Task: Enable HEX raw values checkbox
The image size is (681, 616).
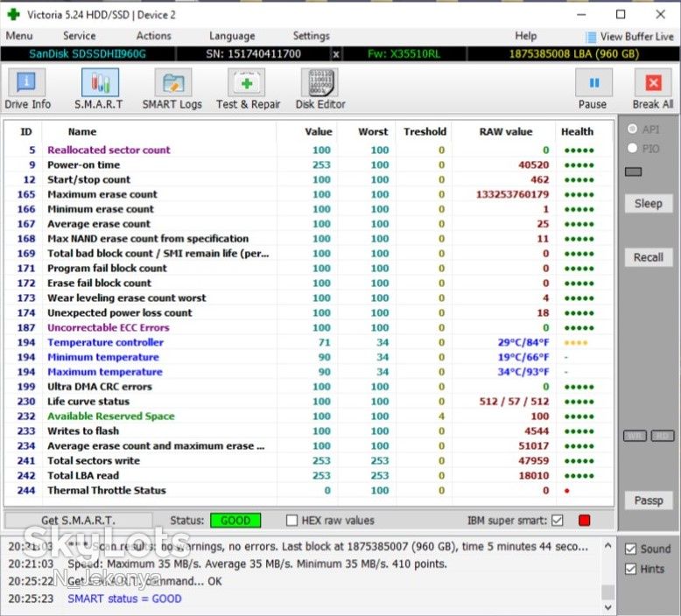Action: click(291, 520)
